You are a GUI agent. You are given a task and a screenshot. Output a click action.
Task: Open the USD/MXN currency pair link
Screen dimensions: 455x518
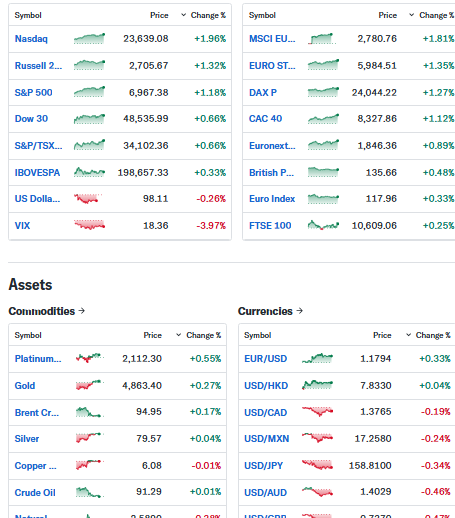point(267,438)
